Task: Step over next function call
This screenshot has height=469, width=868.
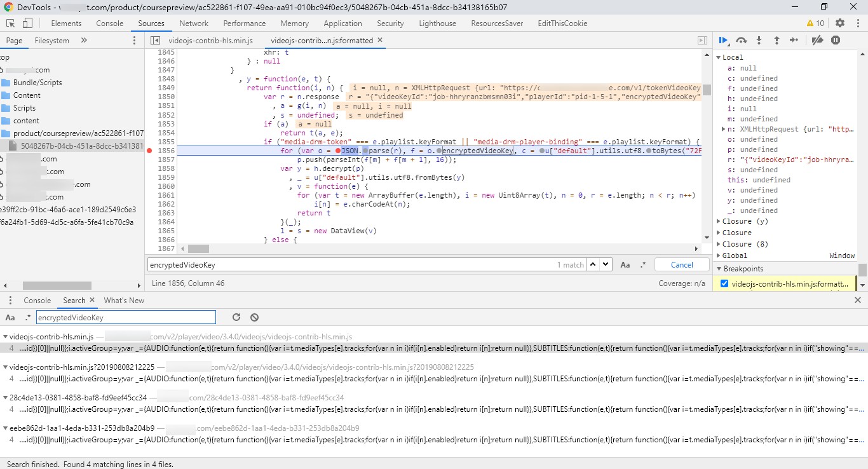Action: point(741,40)
